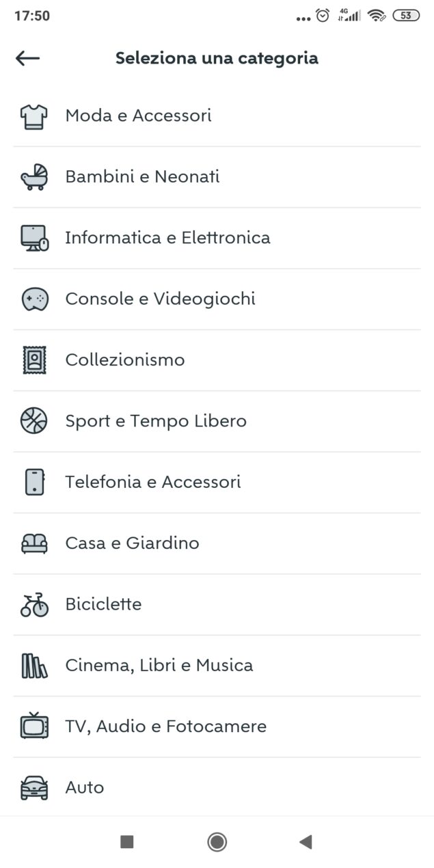
Task: Tap the game controller icon
Action: tap(34, 299)
